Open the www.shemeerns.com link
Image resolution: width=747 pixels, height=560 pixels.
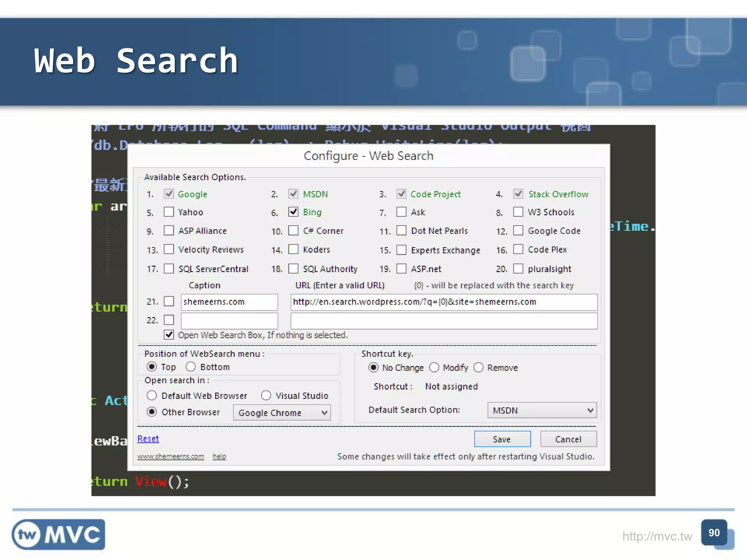pos(171,456)
